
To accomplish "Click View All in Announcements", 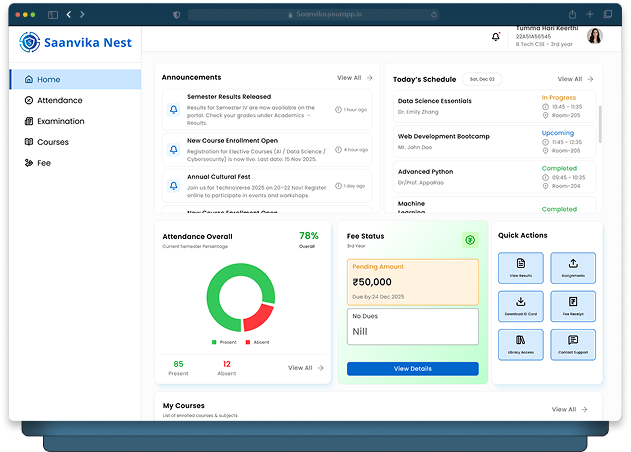I will [355, 78].
